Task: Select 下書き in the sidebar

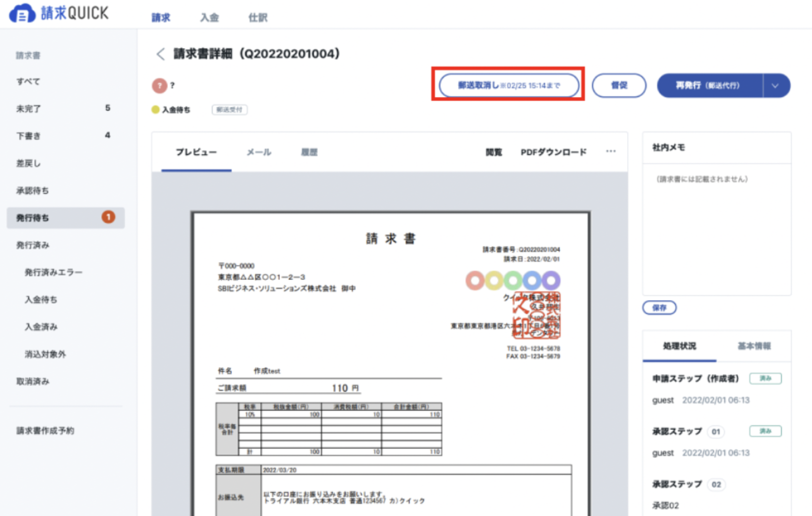Action: pos(65,135)
